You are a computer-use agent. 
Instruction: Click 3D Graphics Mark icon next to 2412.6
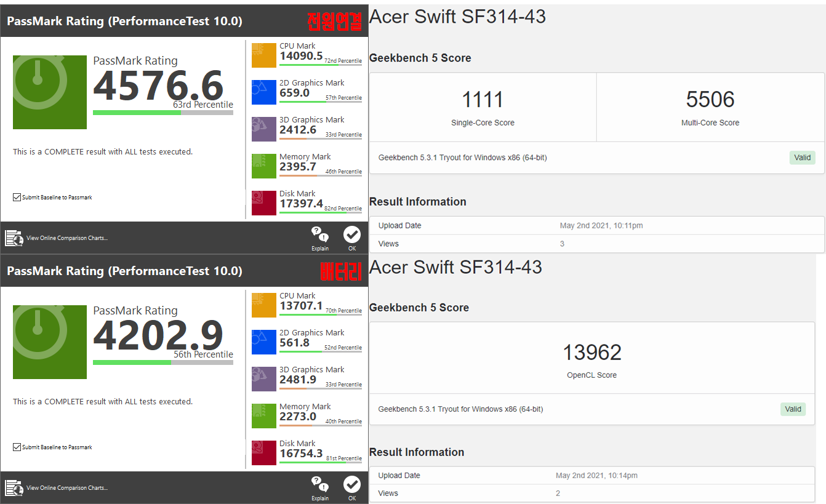click(x=264, y=129)
